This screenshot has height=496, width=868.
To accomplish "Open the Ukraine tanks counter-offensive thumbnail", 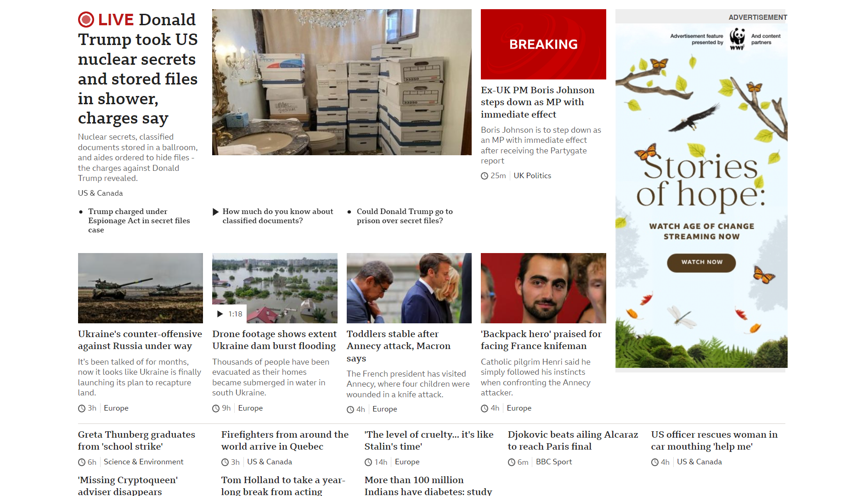I will click(141, 288).
